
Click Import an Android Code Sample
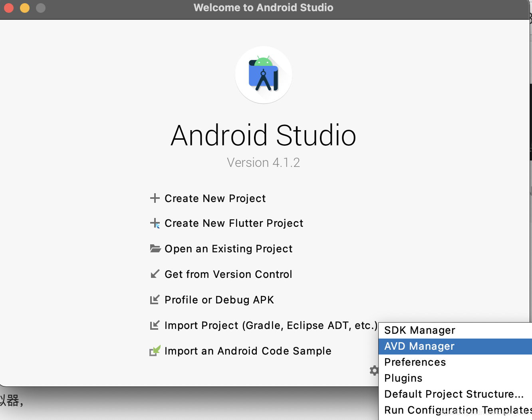coord(248,351)
